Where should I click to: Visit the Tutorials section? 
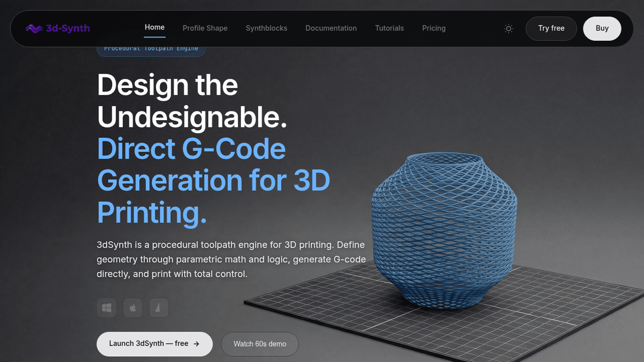point(390,28)
